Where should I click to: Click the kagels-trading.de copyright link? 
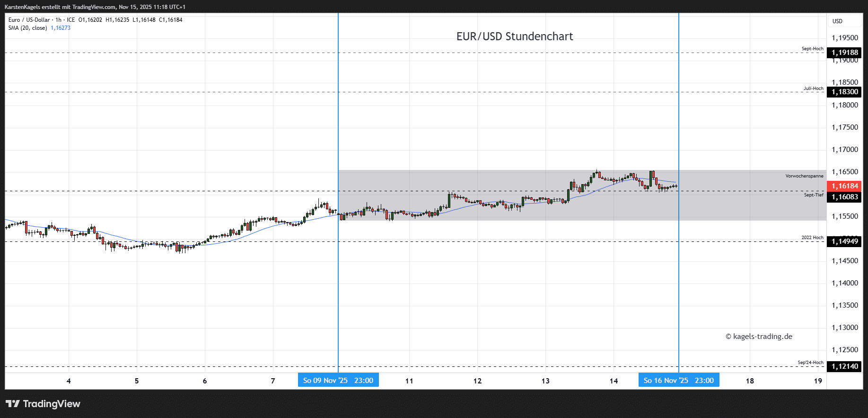click(x=759, y=337)
